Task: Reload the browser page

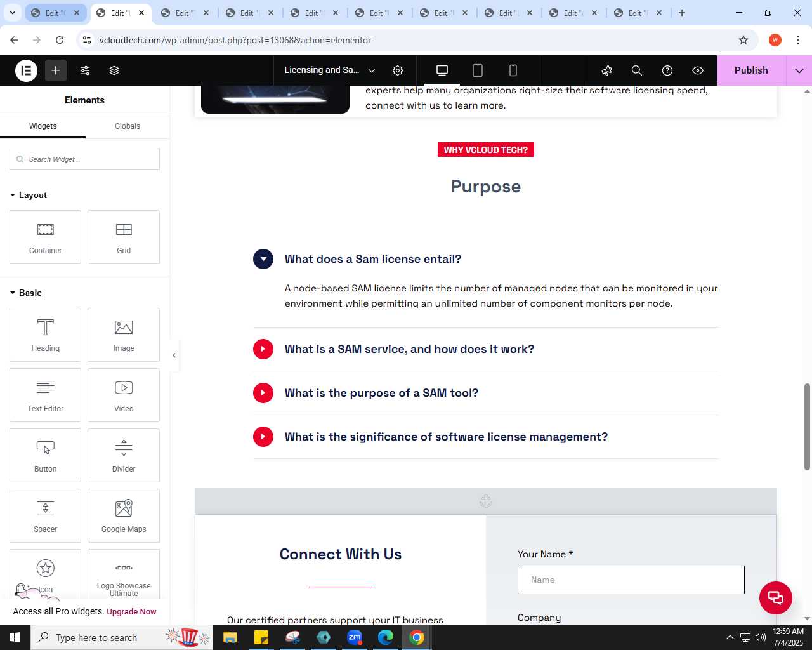Action: (x=60, y=40)
